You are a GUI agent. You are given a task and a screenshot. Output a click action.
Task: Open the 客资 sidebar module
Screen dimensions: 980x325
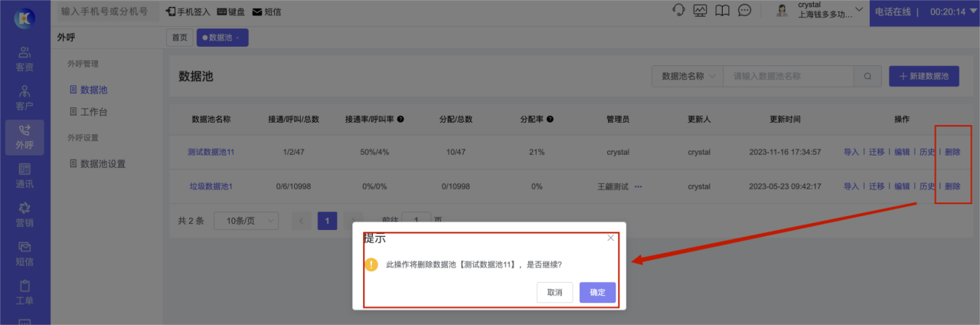(24, 58)
